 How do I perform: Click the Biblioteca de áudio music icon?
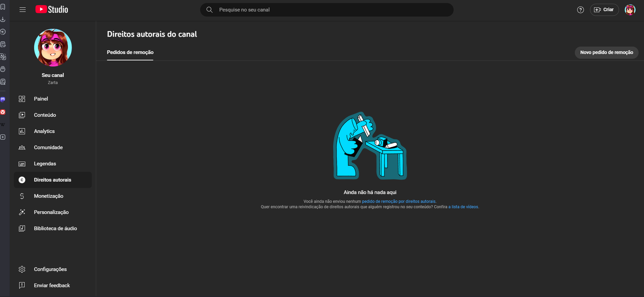pos(22,229)
